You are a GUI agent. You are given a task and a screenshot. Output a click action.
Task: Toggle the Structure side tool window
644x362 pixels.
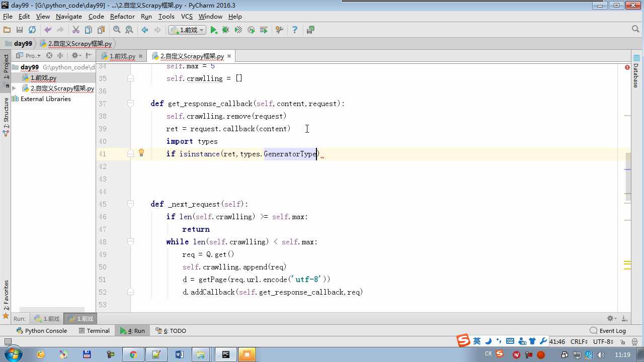6,117
